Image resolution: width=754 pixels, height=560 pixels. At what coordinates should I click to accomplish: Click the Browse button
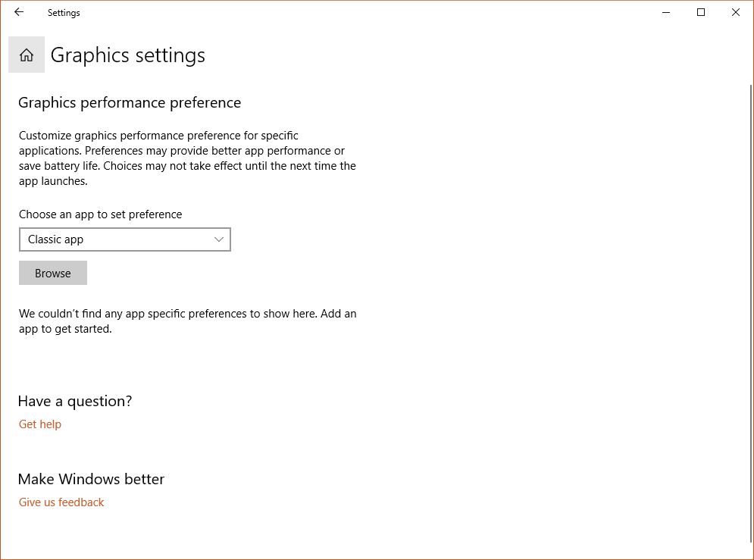click(53, 273)
